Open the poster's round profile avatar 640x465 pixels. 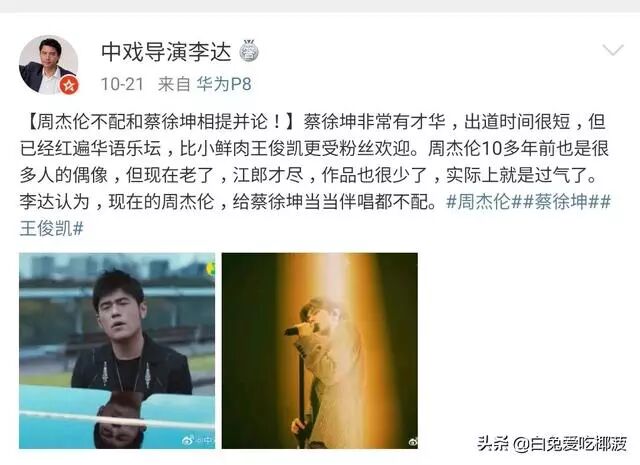[x=49, y=65]
